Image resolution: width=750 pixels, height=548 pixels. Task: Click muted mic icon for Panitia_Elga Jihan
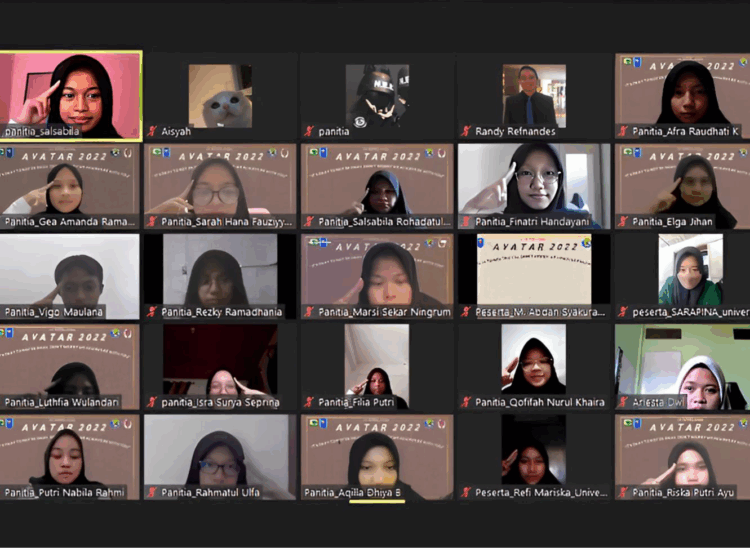click(x=623, y=222)
